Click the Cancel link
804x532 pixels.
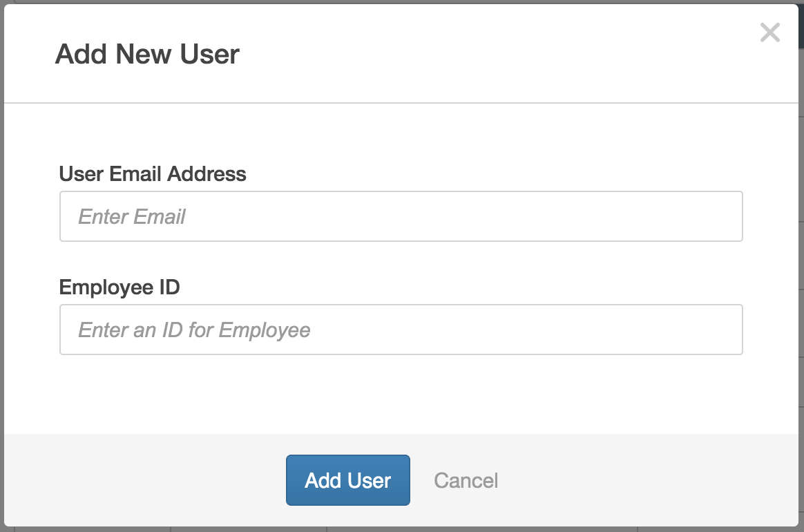click(466, 480)
